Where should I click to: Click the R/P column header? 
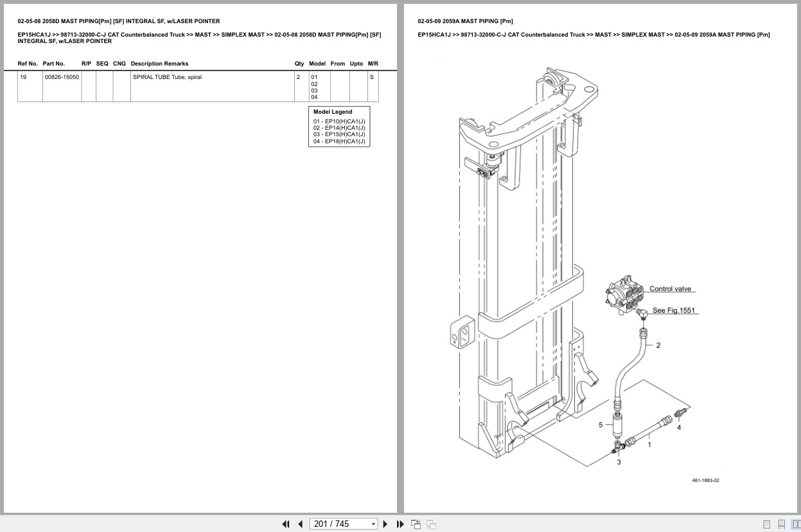87,64
